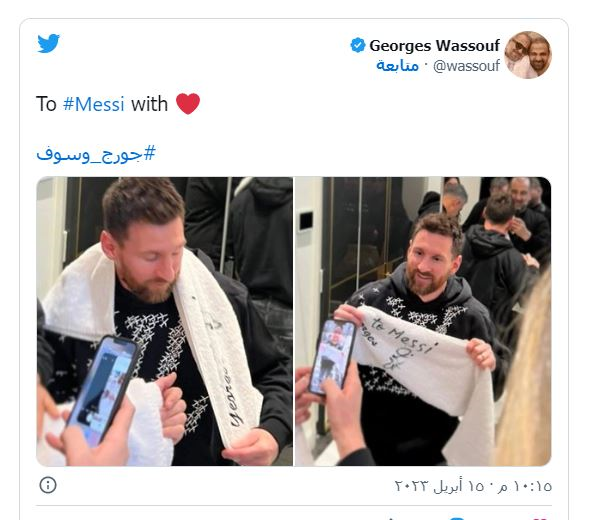Open right photo showing 'to Messi' towel
Screen dimensions: 598x520
pos(423,321)
